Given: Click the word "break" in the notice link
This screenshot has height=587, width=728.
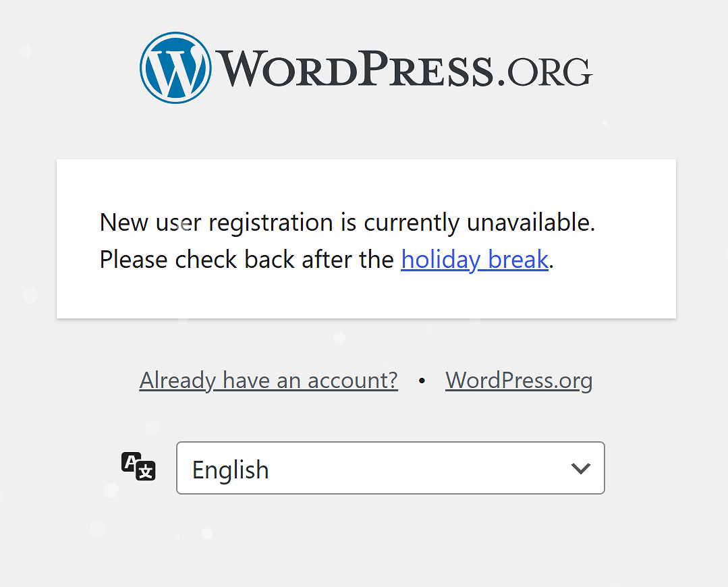Looking at the screenshot, I should (518, 259).
